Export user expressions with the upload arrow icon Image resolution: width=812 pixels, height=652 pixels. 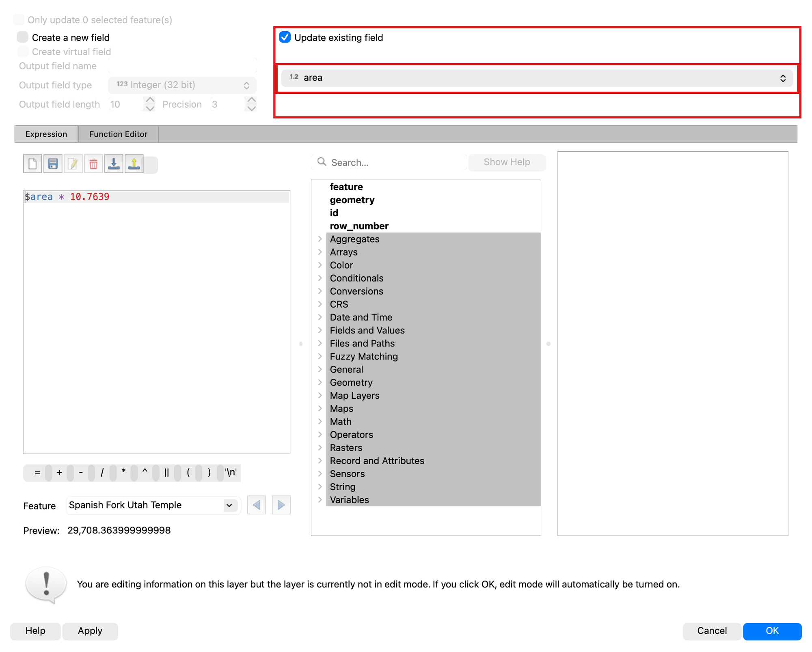pyautogui.click(x=134, y=164)
